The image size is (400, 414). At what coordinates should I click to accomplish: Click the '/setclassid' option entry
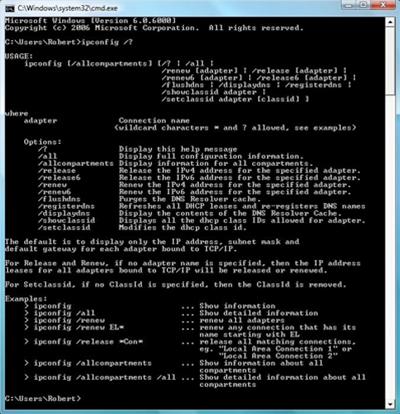(64, 228)
